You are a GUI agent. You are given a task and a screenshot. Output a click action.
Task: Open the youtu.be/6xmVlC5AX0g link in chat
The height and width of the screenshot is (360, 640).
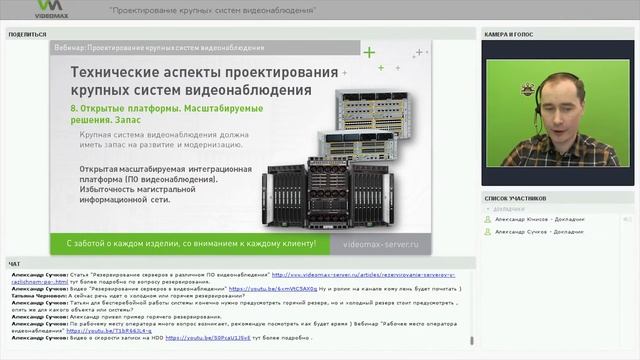pos(273,289)
